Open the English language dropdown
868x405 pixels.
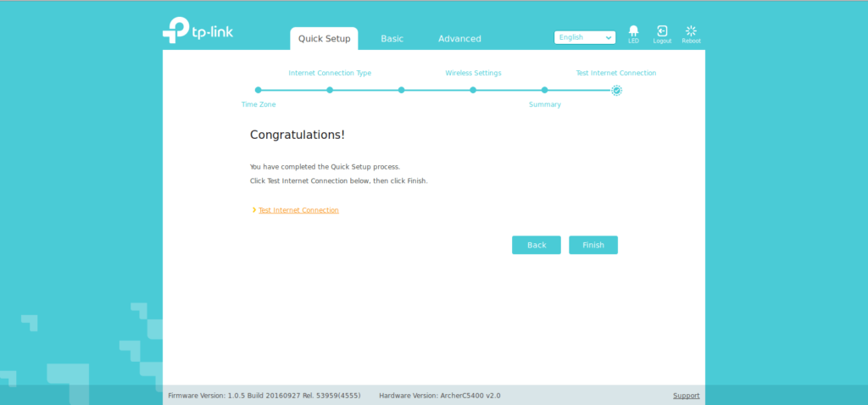tap(584, 37)
